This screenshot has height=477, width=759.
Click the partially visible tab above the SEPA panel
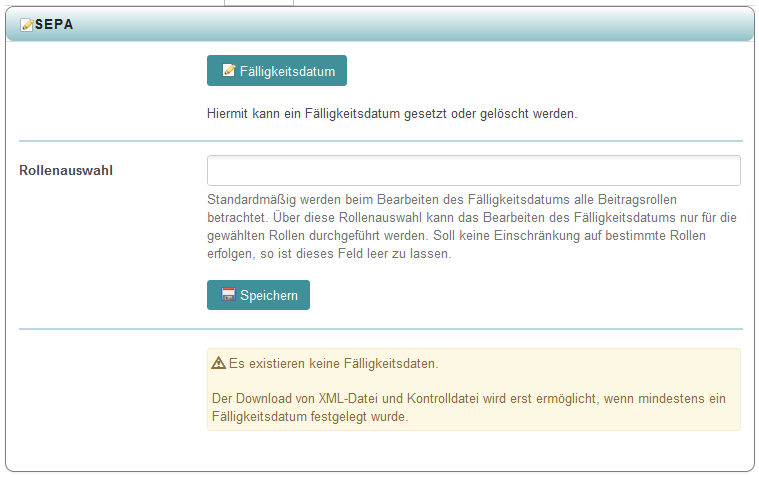click(x=258, y=3)
